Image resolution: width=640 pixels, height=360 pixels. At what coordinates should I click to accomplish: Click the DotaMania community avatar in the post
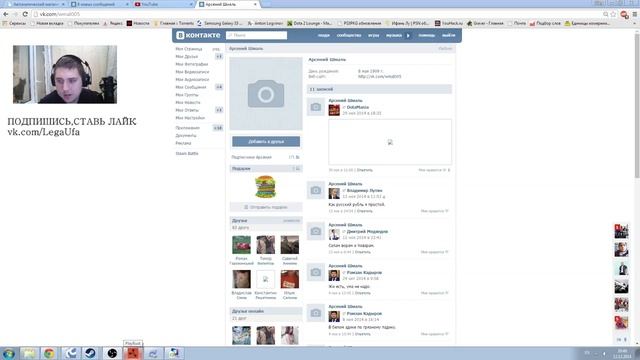pos(334,110)
